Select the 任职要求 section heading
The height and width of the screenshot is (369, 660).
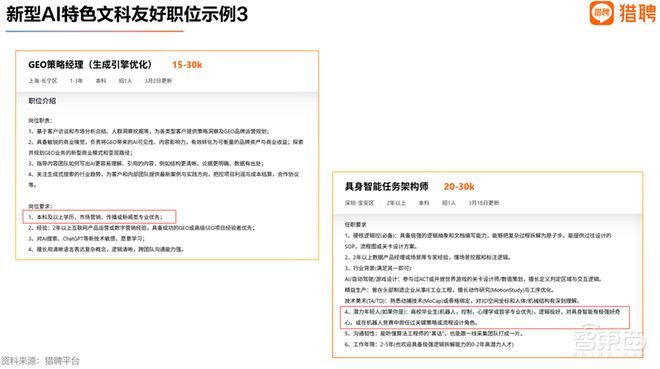coord(356,225)
